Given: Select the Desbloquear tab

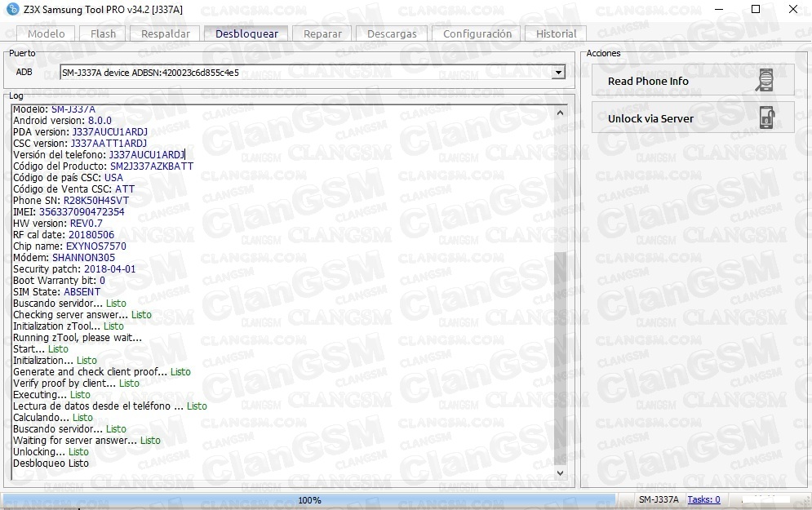Looking at the screenshot, I should pyautogui.click(x=246, y=33).
